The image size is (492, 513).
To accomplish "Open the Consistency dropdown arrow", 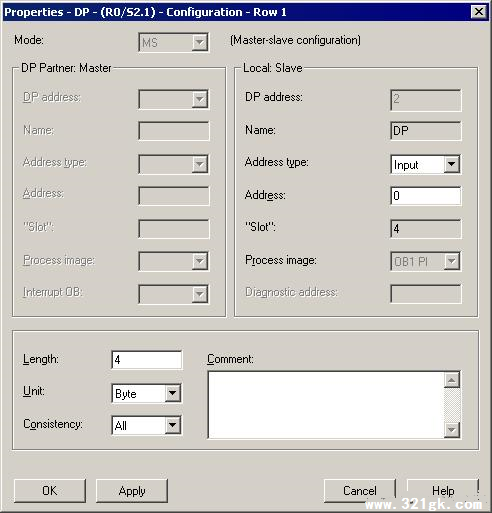I will [173, 425].
